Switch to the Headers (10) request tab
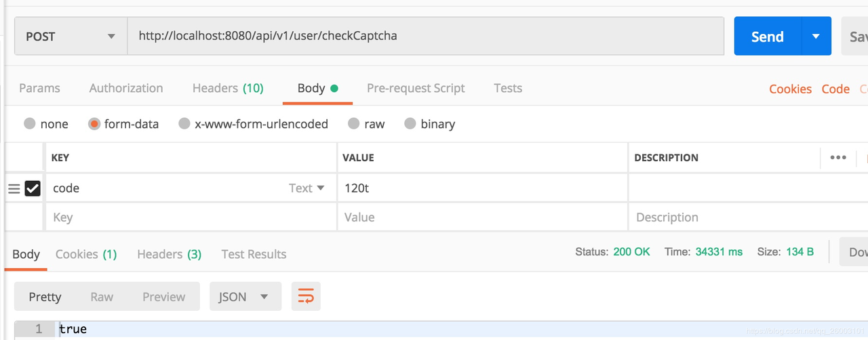The width and height of the screenshot is (868, 340). (x=227, y=88)
